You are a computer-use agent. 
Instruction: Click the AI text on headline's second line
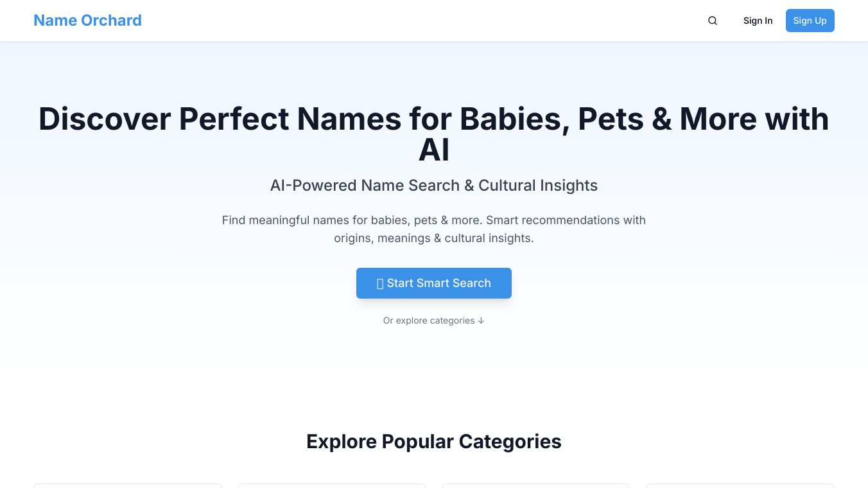(x=434, y=150)
